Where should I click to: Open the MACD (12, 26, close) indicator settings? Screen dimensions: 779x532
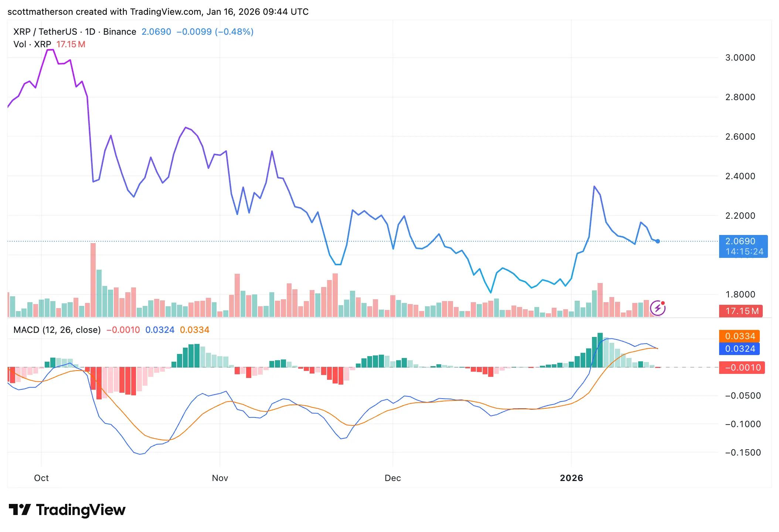click(56, 330)
